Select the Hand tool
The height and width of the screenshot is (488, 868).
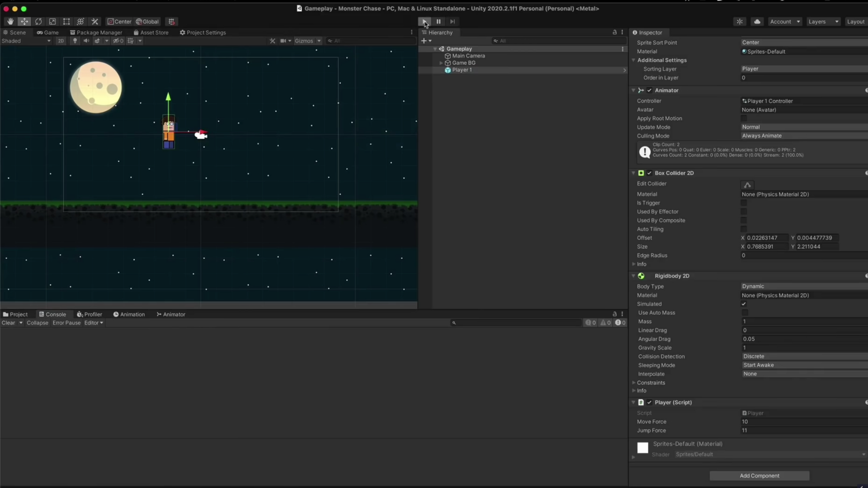[x=10, y=22]
